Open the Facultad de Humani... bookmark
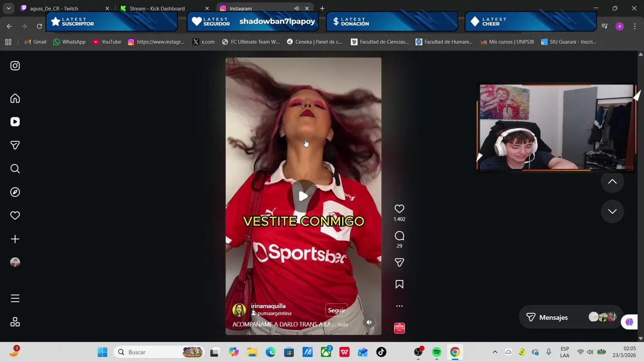The image size is (644, 362). point(444,42)
